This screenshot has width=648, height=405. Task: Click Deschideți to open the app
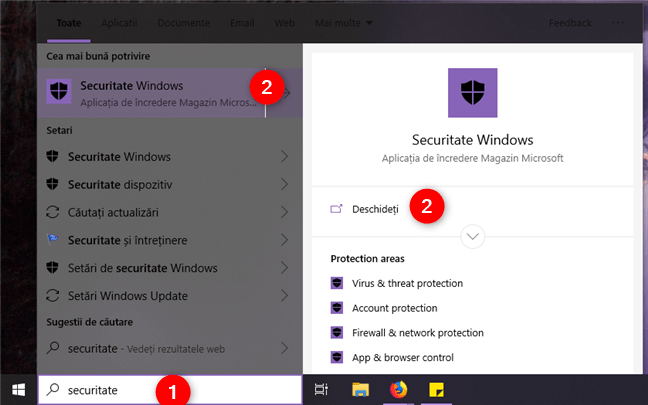point(375,209)
